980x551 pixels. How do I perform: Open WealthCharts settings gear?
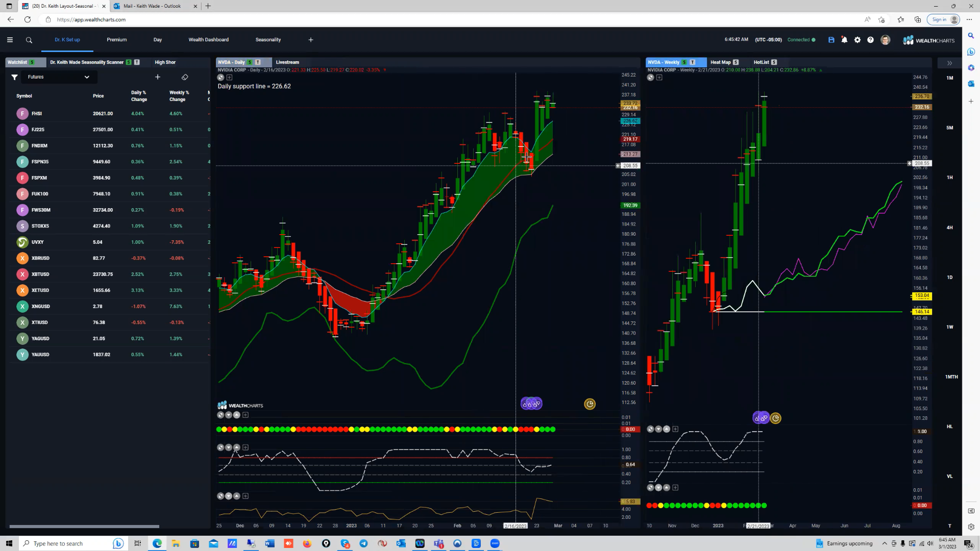coord(857,40)
